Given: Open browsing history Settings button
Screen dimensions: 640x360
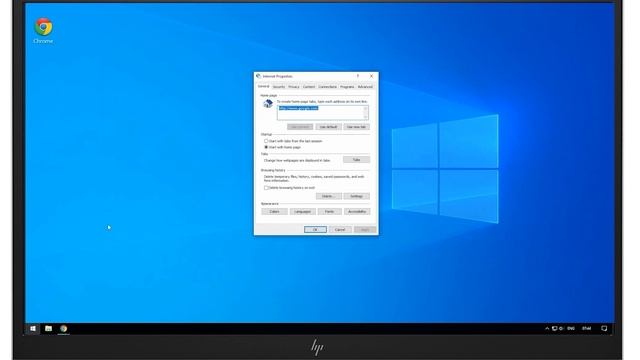Looking at the screenshot, I should (x=356, y=196).
